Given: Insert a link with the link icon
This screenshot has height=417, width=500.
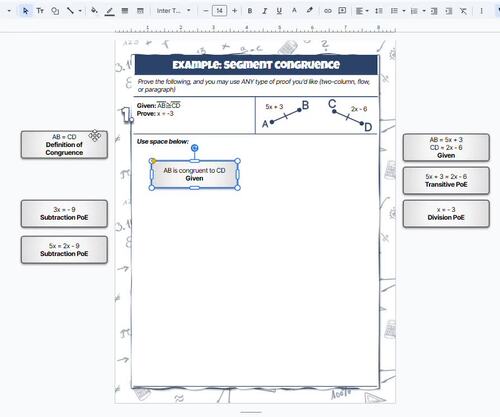Looking at the screenshot, I should coord(328,11).
